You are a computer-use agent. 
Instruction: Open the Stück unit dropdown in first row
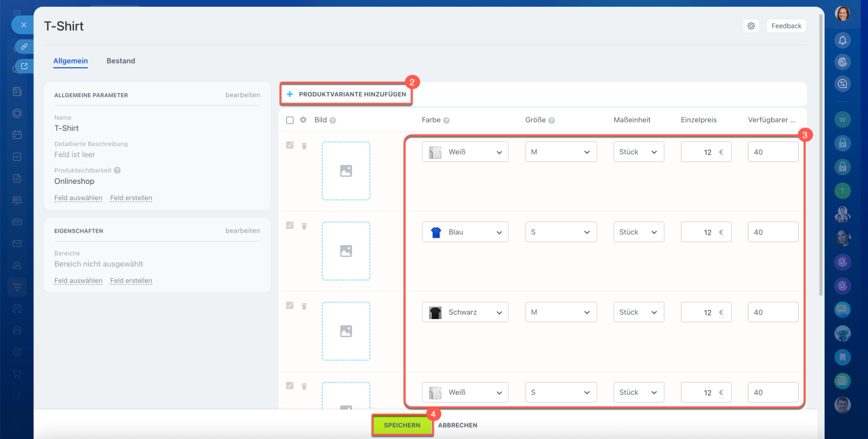coord(638,152)
